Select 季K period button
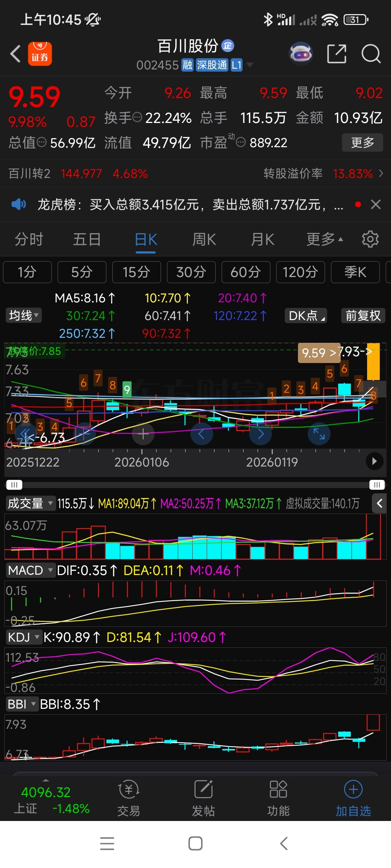Viewport: 391px width, 868px height. point(355,272)
